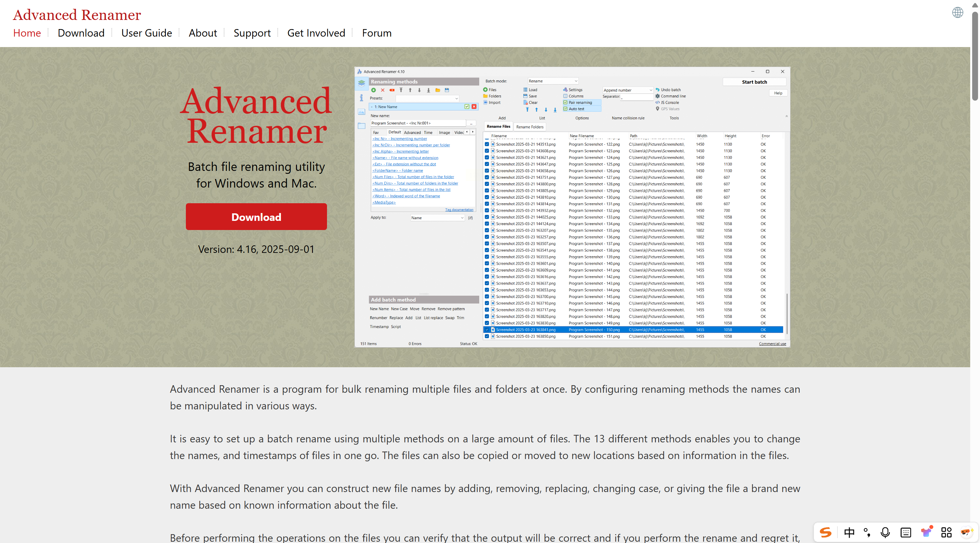Open presets via the yellow folder icon
The width and height of the screenshot is (980, 543).
tap(438, 90)
